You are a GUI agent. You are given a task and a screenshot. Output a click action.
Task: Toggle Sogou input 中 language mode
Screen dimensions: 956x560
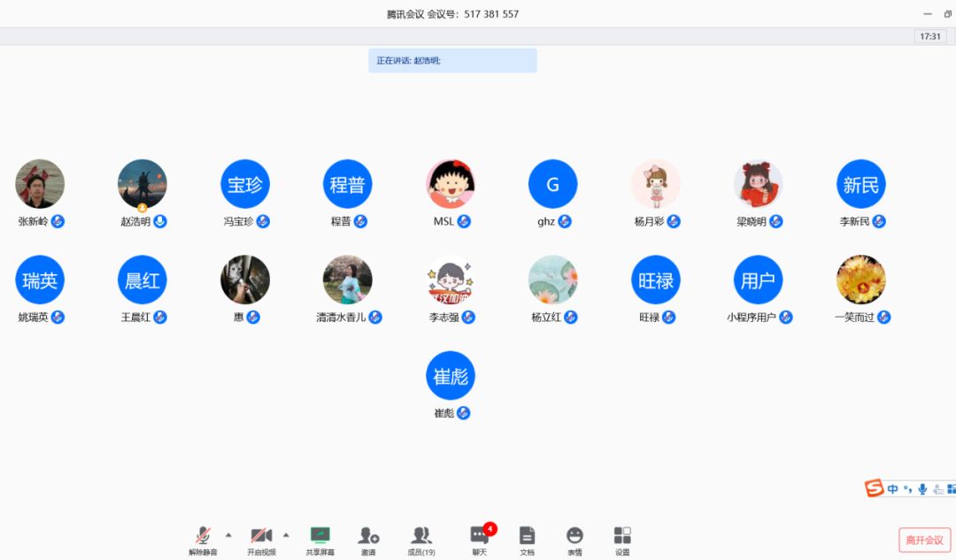(893, 488)
